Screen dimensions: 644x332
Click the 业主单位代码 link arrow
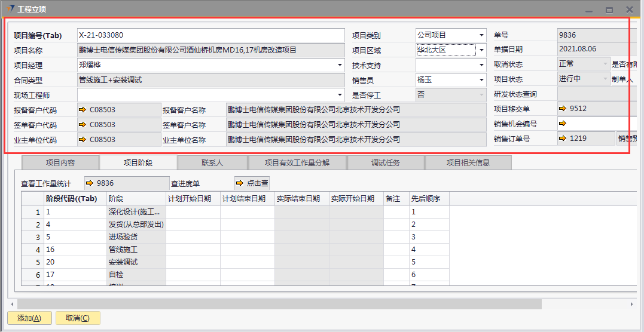(x=83, y=140)
